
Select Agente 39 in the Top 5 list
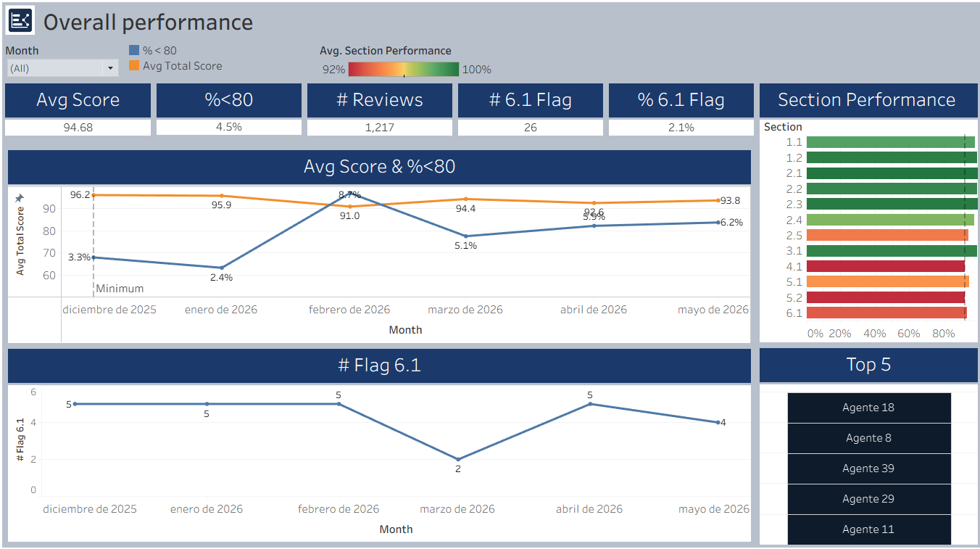[x=869, y=468]
